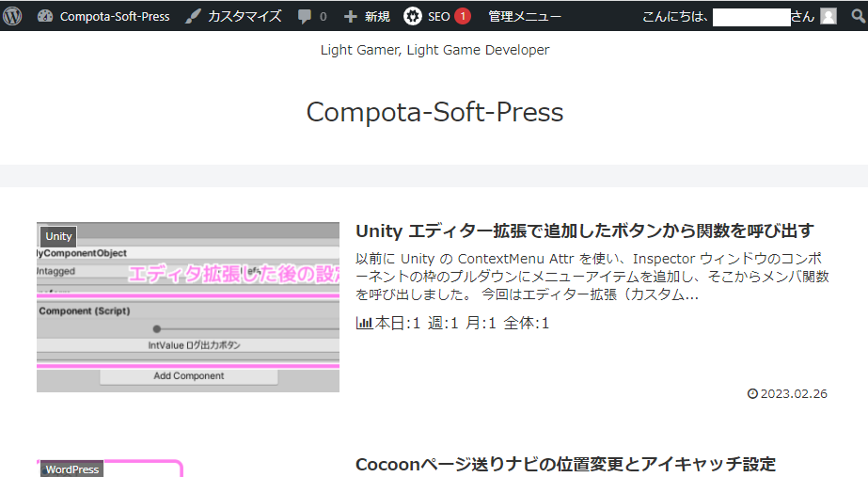This screenshot has height=477, width=868.
Task: Click the tagline Light Gamer, Light Game Developer
Action: point(434,50)
